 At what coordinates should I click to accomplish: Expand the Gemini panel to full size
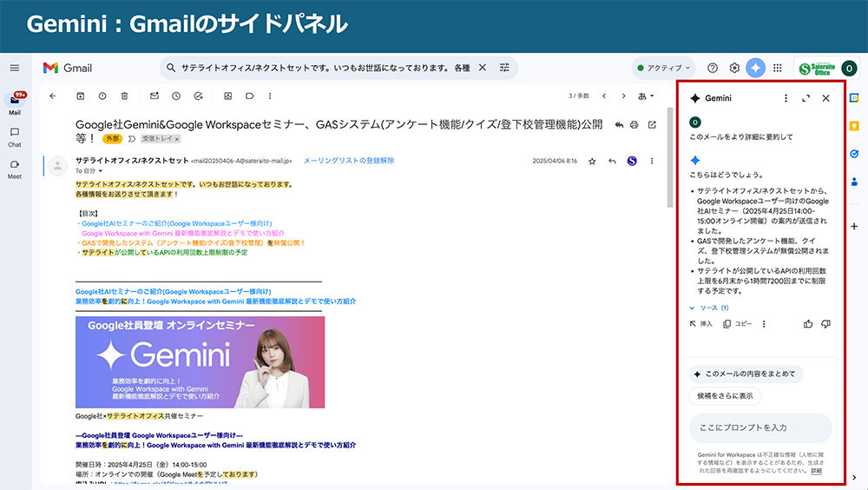pos(806,98)
